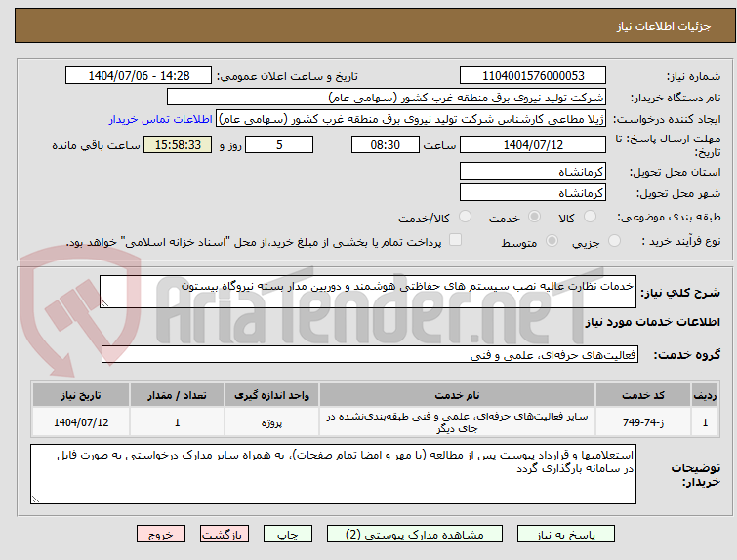737x560 pixels.
Task: Click the تعداد / مقدار column header
Action: click(177, 395)
